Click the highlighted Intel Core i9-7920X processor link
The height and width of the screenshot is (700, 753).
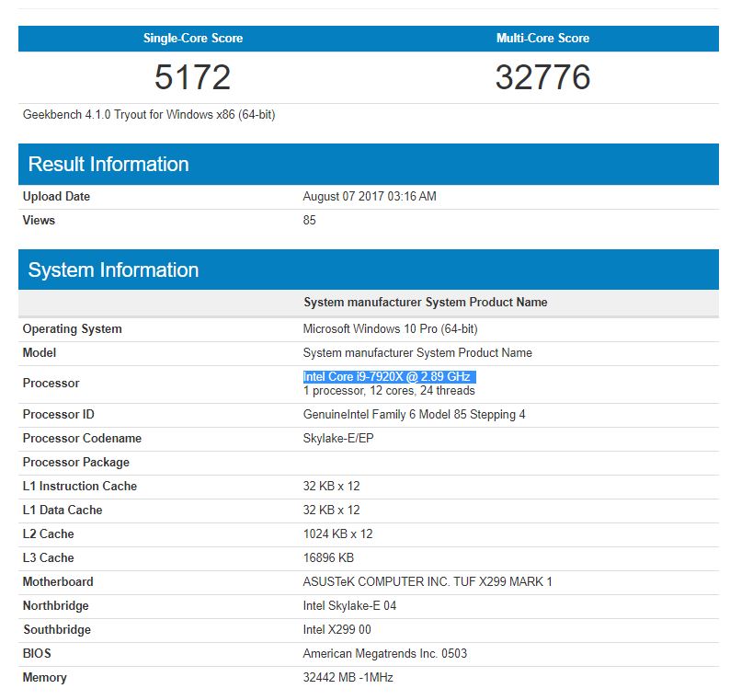(389, 376)
